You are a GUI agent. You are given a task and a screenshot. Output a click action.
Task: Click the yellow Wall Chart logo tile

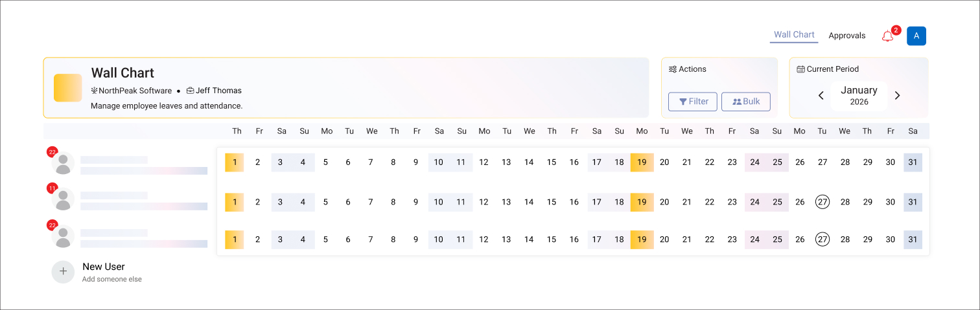(x=67, y=87)
